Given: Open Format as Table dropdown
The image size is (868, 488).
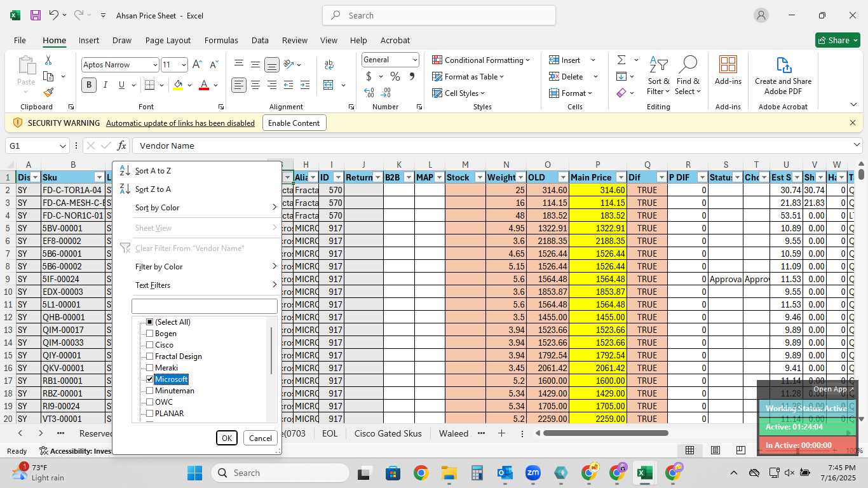Looking at the screenshot, I should (468, 76).
